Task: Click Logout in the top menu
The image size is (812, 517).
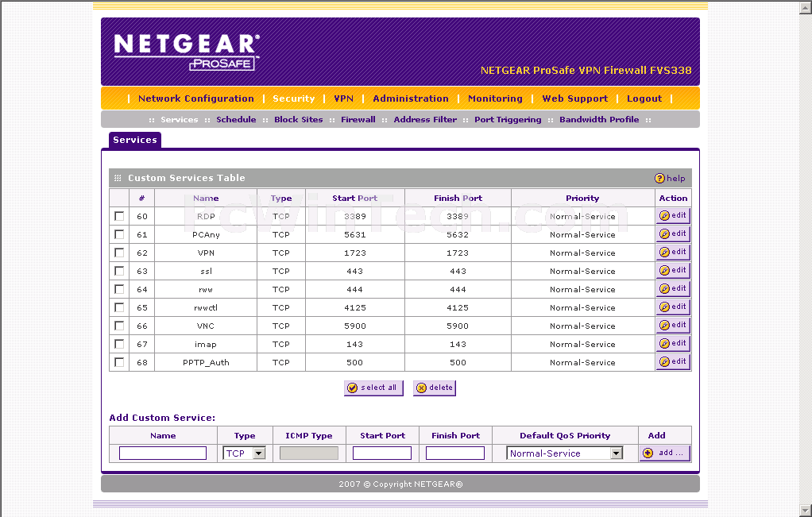Action: click(644, 98)
